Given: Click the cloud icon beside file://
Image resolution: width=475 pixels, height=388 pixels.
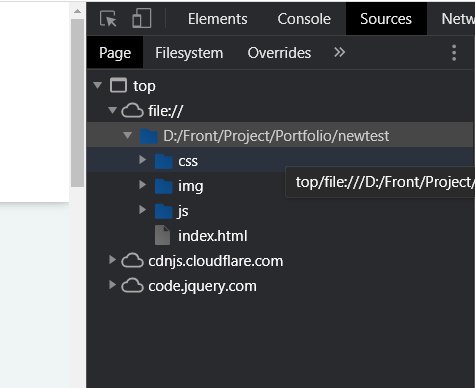Looking at the screenshot, I should point(132,111).
